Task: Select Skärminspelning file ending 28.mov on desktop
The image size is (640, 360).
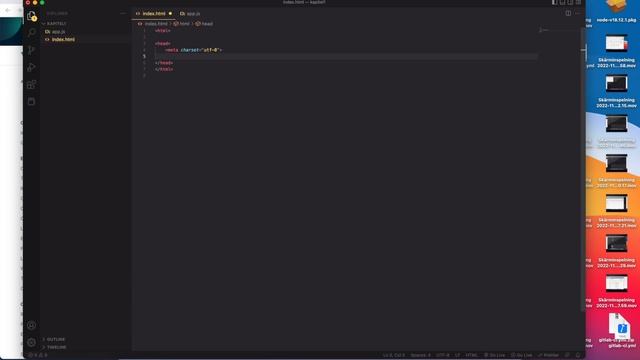Action: [616, 251]
